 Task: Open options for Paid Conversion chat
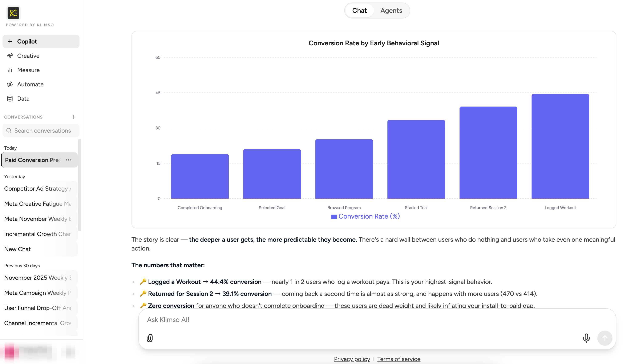(68, 160)
